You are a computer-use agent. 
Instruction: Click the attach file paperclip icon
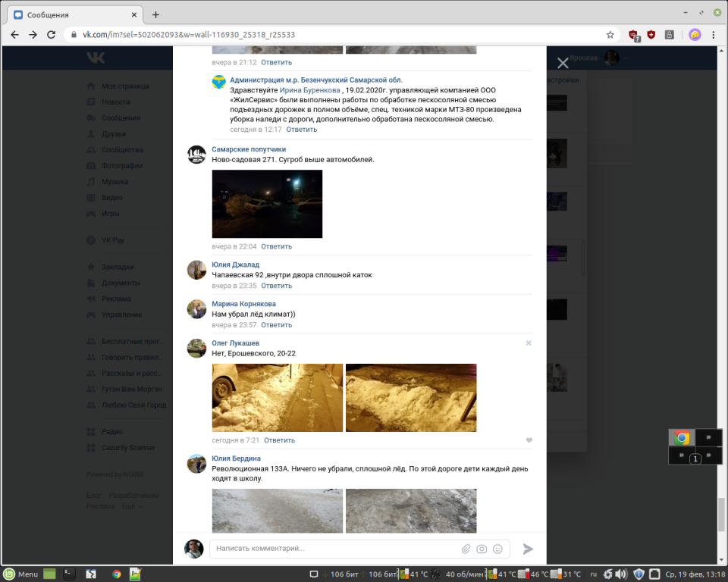[x=466, y=549]
